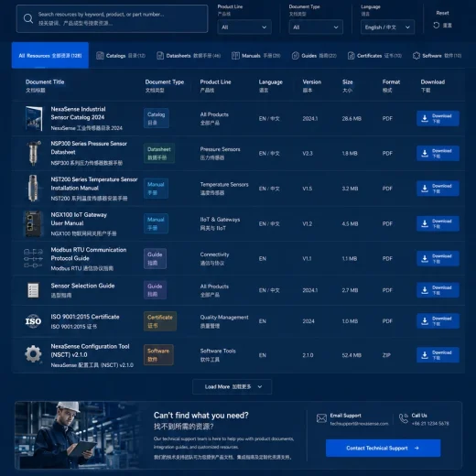Click the Modbus RTU protocol diagram icon
This screenshot has height=476, width=476.
click(33, 258)
